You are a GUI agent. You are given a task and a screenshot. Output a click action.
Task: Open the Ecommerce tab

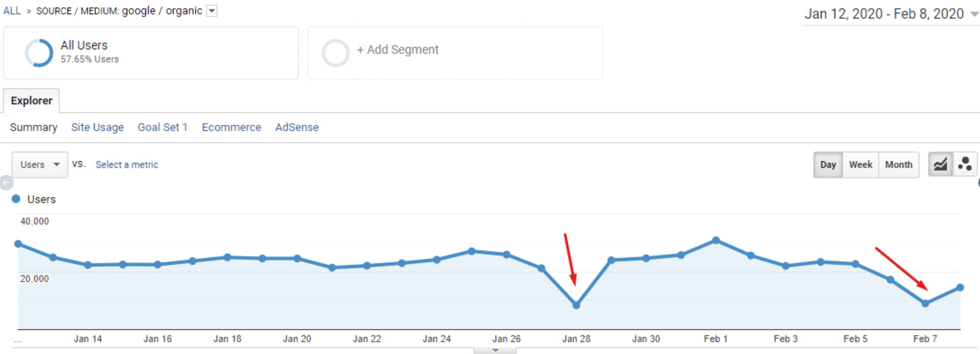pos(231,127)
